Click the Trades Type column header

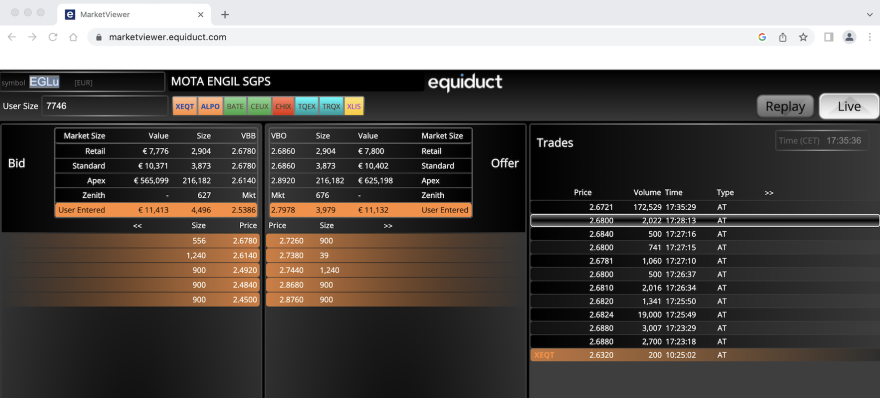click(x=725, y=193)
